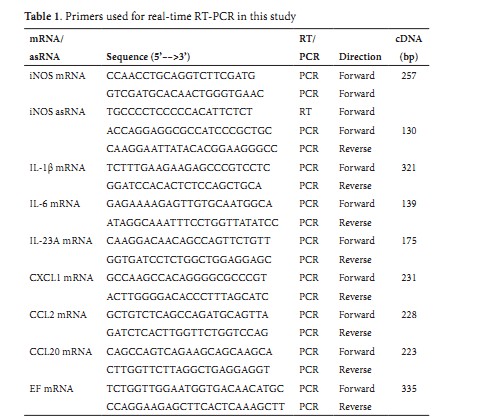Click the IL-6 mRNA row label
The height and width of the screenshot is (420, 502).
tap(55, 204)
